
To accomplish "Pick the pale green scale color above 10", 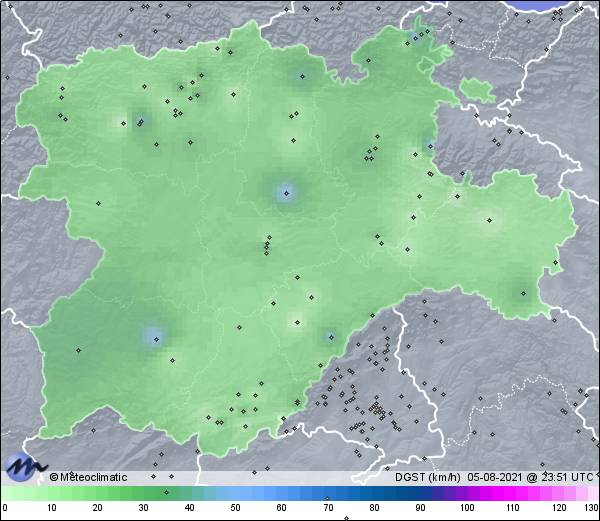I will 52,493.
